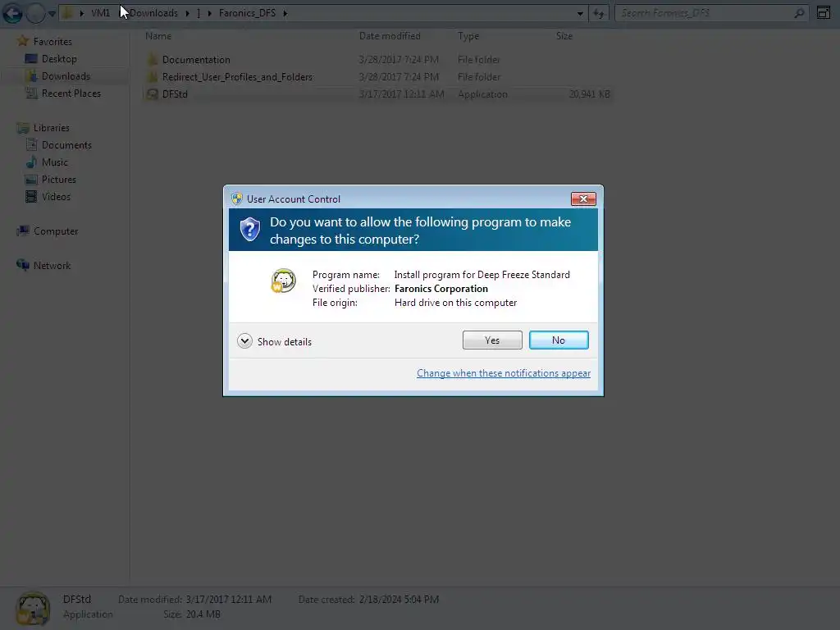The width and height of the screenshot is (840, 630).
Task: Select the Favorites heading
Action: click(52, 41)
